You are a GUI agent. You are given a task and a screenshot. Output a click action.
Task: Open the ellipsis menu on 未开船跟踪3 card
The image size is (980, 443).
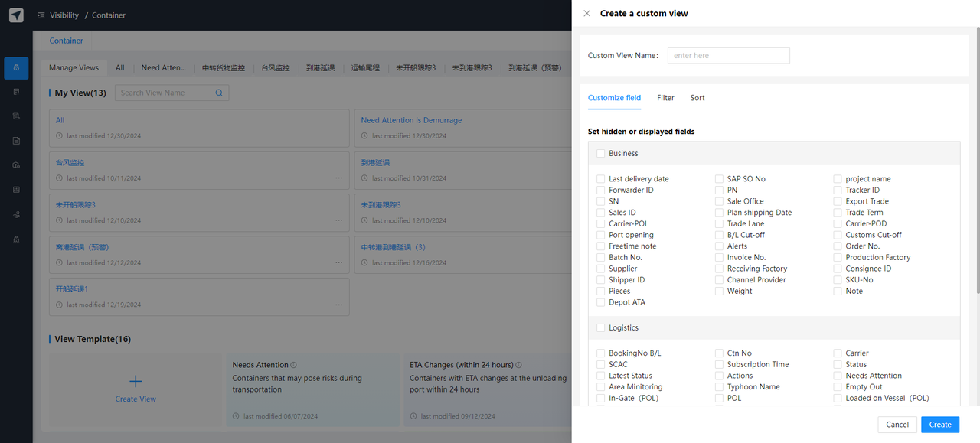tap(338, 220)
